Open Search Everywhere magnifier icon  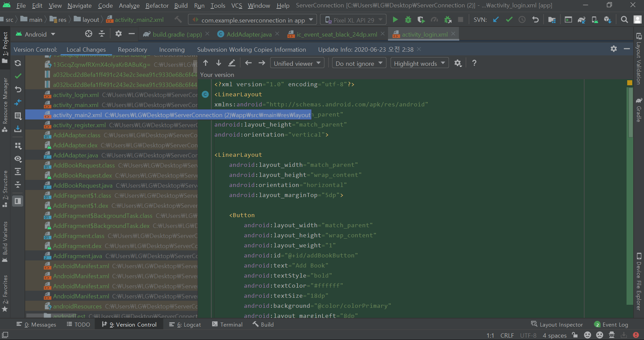pos(624,20)
